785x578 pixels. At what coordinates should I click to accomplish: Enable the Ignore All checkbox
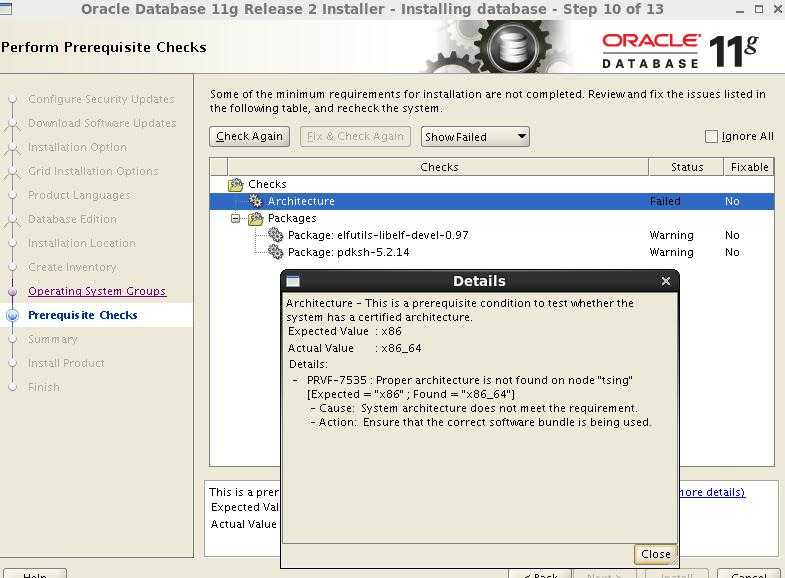pyautogui.click(x=711, y=136)
